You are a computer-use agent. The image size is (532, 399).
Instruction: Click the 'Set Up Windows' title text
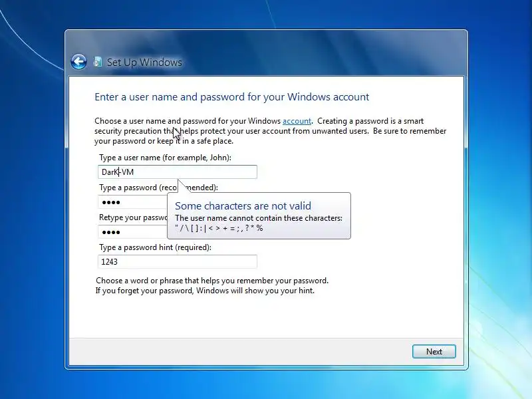144,62
